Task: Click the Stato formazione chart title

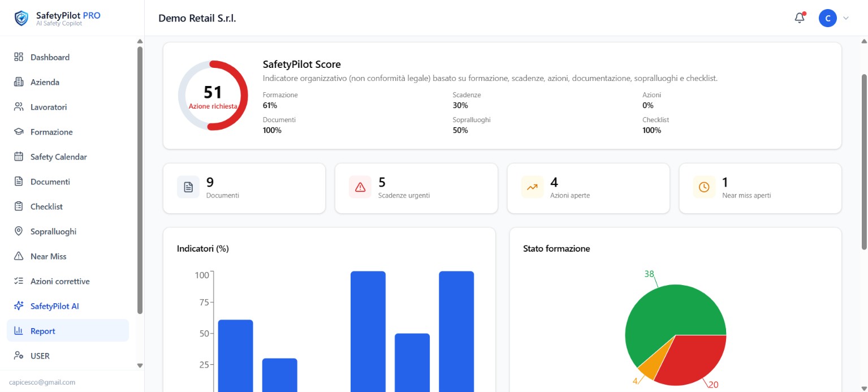Action: point(556,248)
